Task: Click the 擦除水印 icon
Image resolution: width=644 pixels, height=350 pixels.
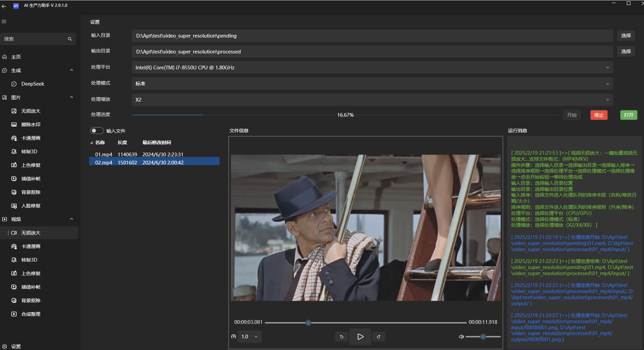Action: [14, 125]
